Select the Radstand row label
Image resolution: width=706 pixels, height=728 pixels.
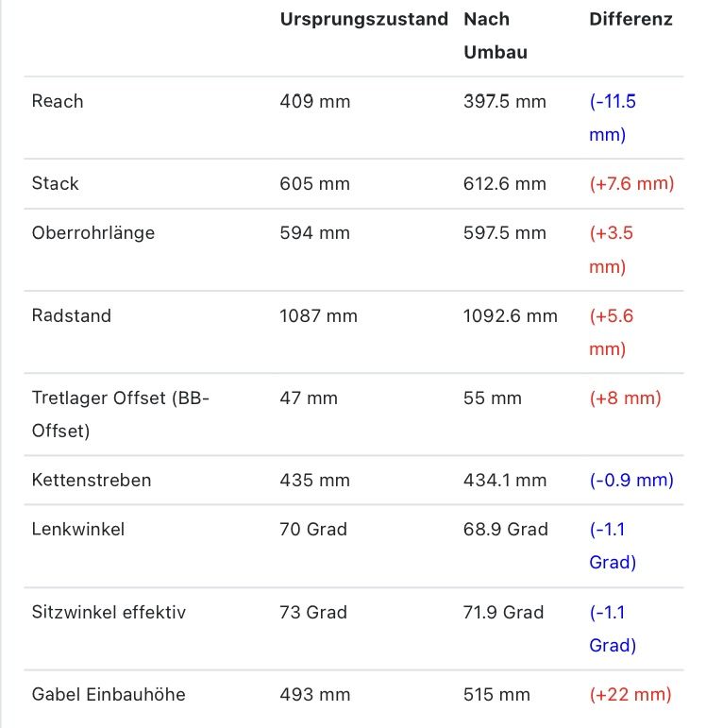[71, 315]
